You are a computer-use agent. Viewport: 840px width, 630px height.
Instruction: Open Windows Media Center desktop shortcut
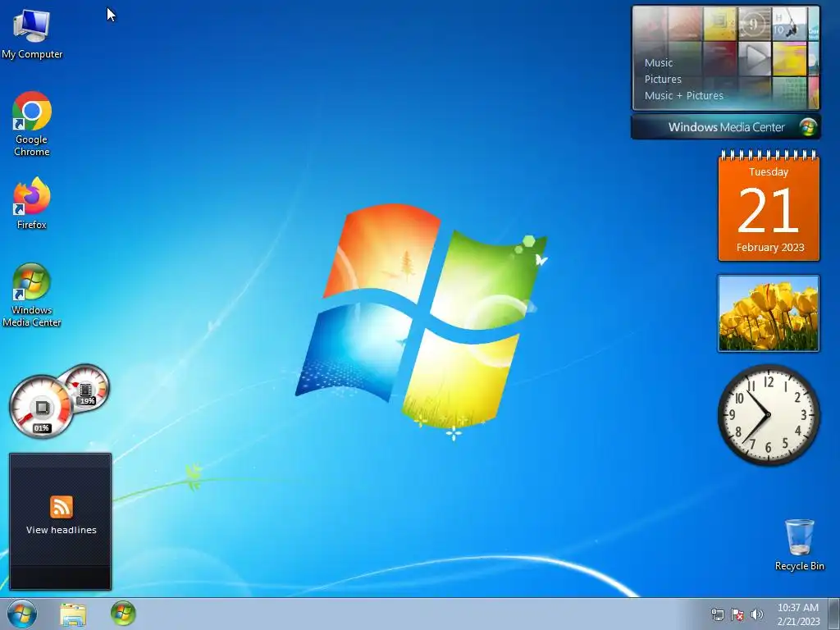tap(32, 294)
